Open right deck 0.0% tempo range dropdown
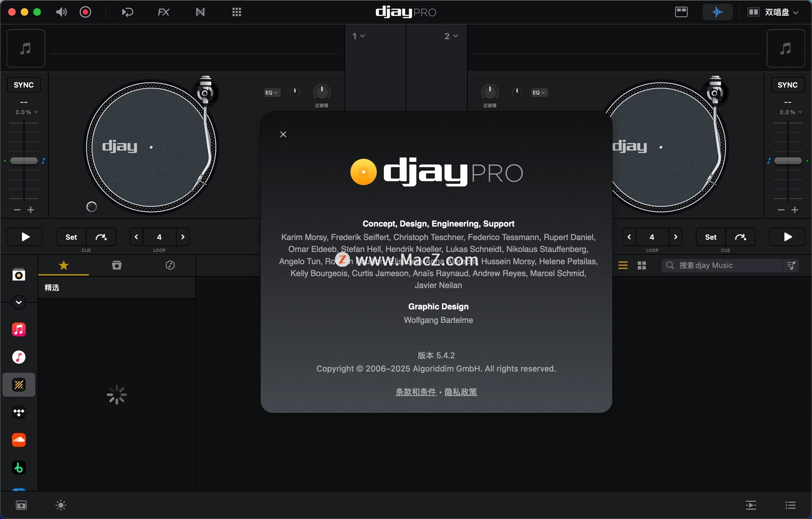 [x=791, y=112]
